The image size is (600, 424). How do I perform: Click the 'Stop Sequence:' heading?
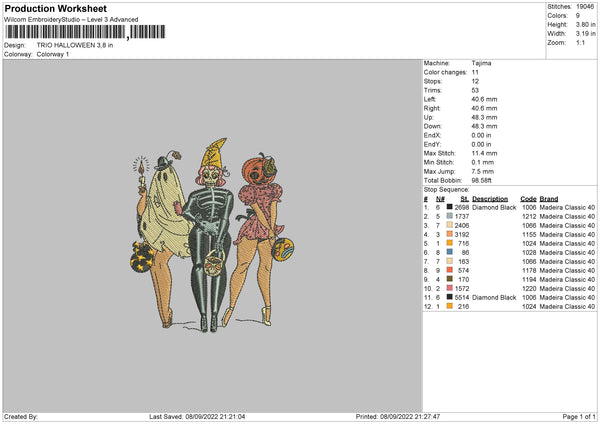pos(446,189)
